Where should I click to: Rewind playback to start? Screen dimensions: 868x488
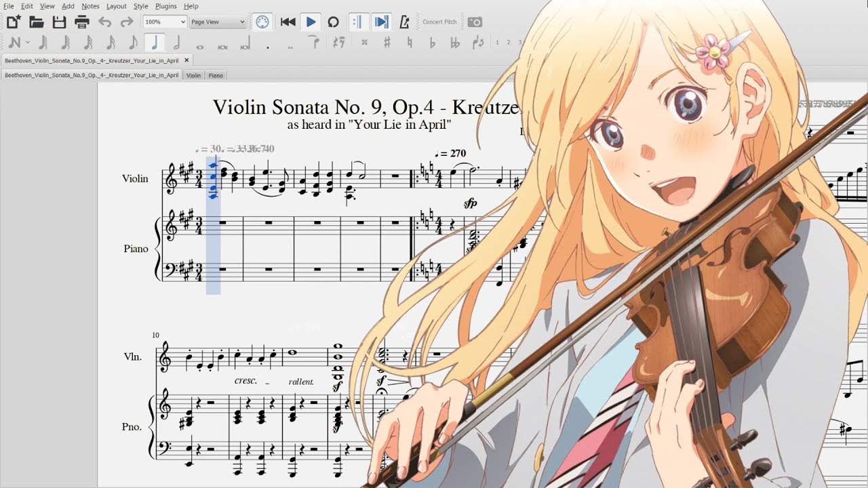[x=288, y=22]
